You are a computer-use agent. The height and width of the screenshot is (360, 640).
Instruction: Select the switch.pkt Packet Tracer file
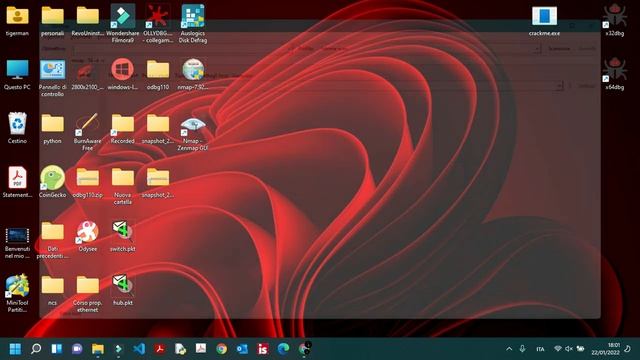(x=123, y=231)
